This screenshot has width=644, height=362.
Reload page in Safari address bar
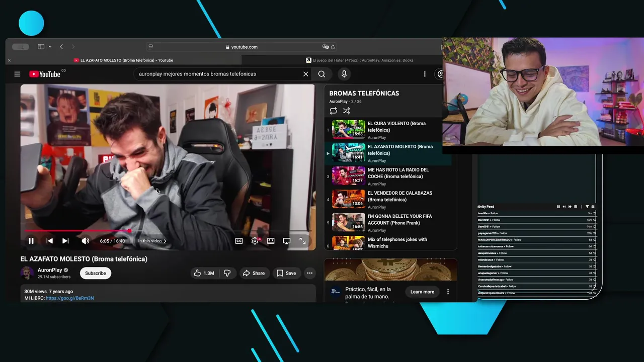[333, 47]
